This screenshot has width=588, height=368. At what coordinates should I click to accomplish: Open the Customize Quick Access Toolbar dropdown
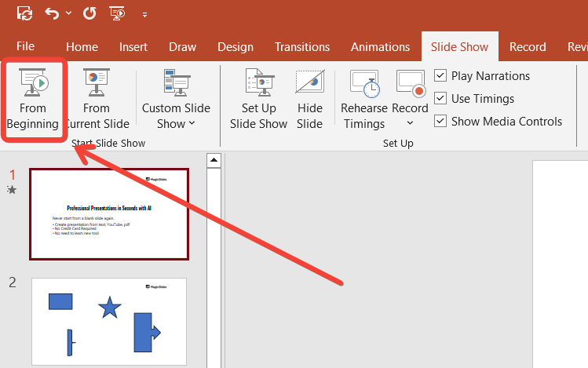144,14
